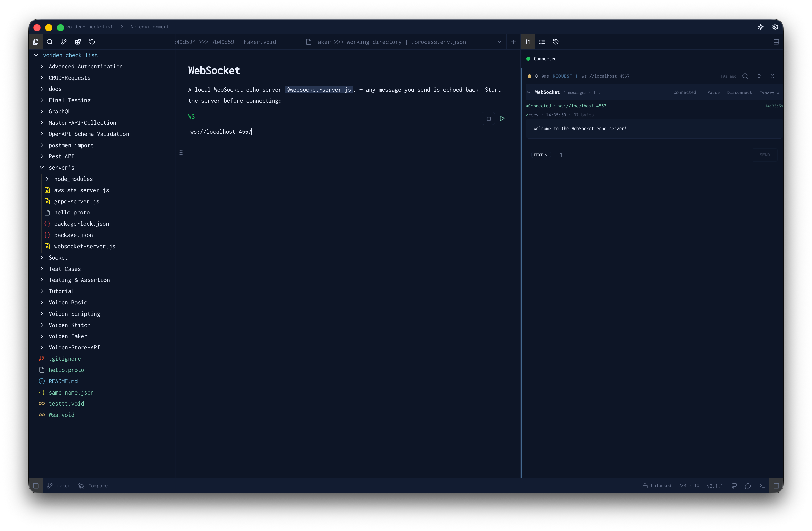The width and height of the screenshot is (812, 531).
Task: Click the sparkle AI icon in title bar
Action: coord(761,27)
